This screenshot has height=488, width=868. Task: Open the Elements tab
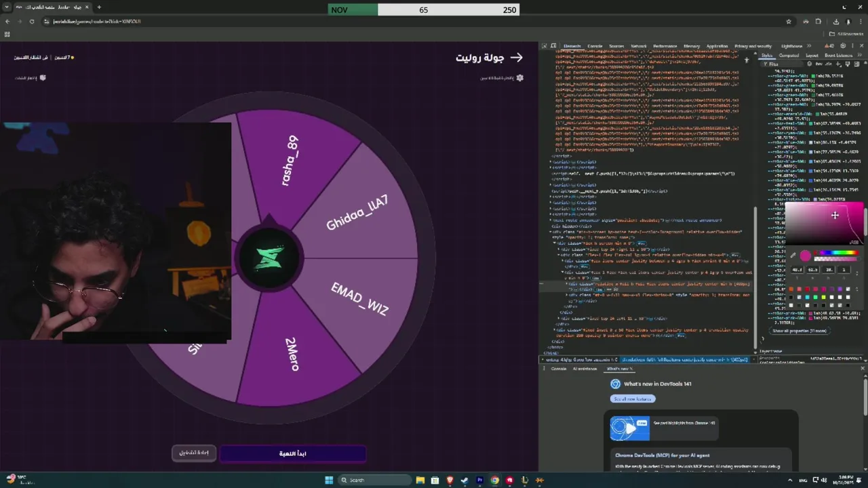coord(572,45)
